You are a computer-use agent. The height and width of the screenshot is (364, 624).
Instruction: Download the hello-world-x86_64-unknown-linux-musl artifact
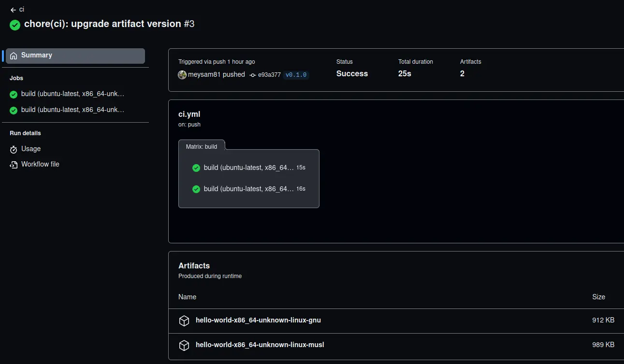(260, 345)
